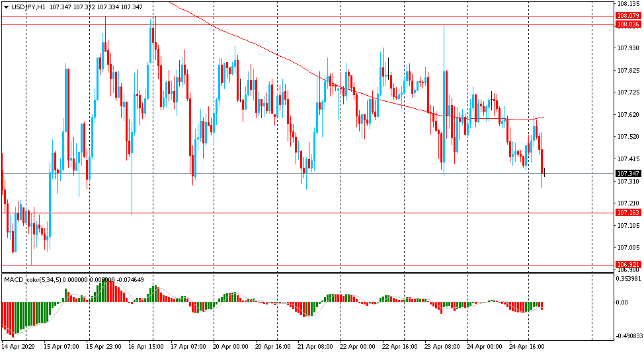The image size is (644, 354).
Task: Click the 22 Apr 16:00 time label
Action: (x=399, y=347)
